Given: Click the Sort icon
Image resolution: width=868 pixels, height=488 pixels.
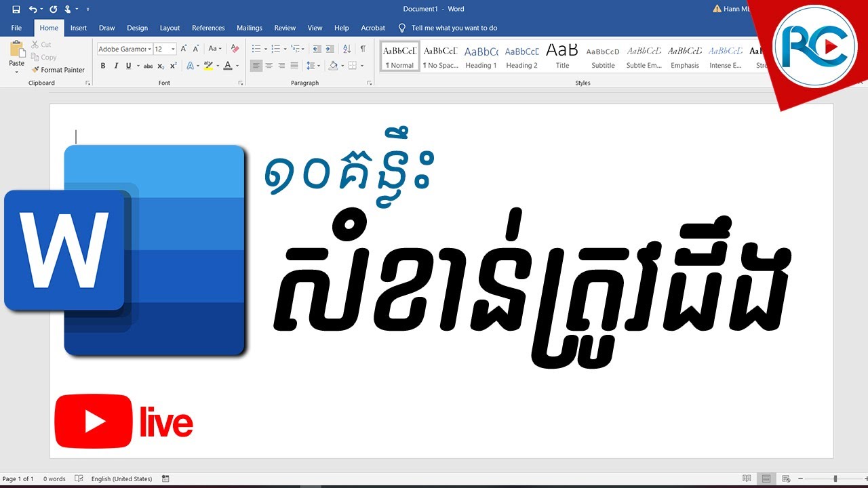Looking at the screenshot, I should tap(347, 49).
